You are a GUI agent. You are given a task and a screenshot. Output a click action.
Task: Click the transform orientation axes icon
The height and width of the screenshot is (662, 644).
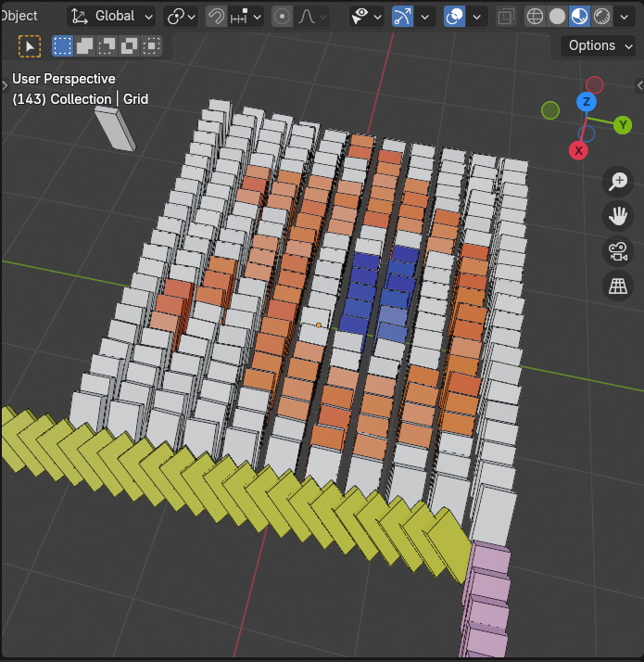pyautogui.click(x=80, y=17)
